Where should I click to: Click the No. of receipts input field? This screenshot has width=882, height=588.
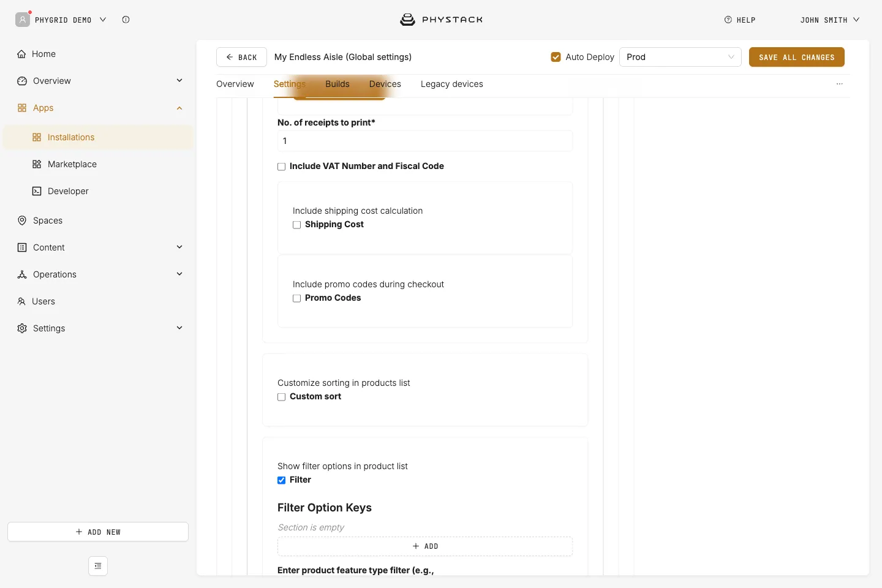425,141
